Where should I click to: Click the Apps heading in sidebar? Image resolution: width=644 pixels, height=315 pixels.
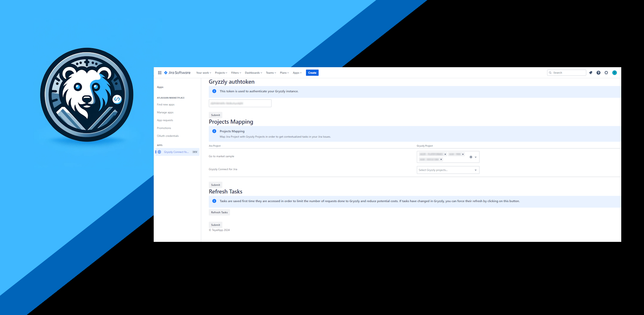[x=160, y=87]
